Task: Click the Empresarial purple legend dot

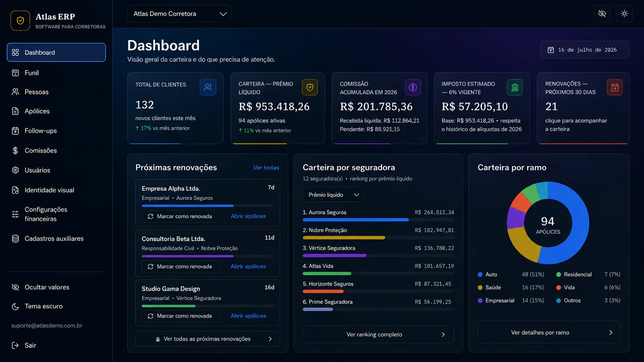Action: (x=480, y=300)
